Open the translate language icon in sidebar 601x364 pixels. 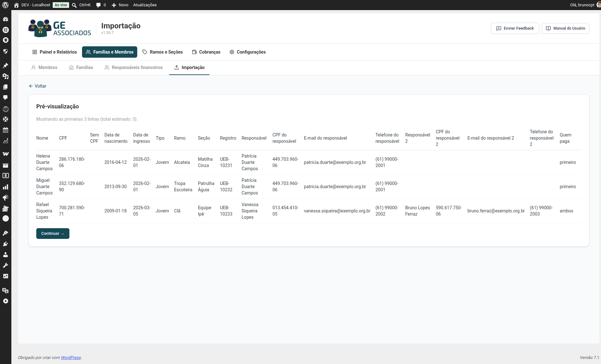5,290
